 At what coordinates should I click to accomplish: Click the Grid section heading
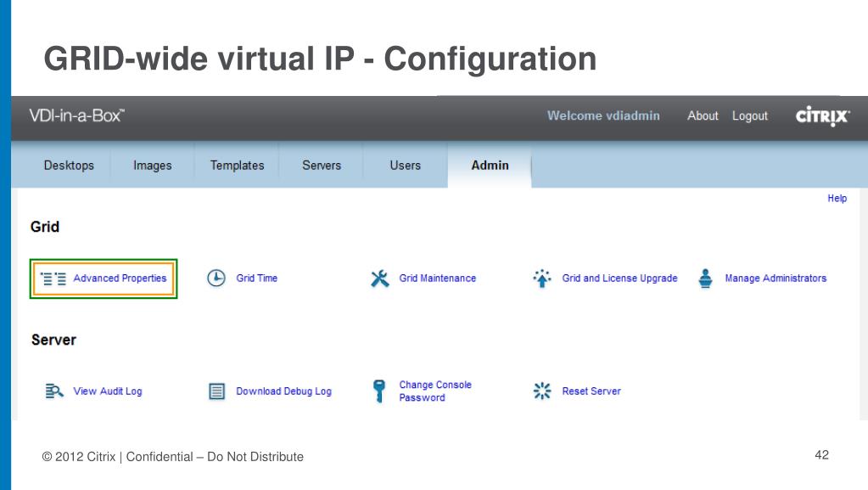[45, 227]
